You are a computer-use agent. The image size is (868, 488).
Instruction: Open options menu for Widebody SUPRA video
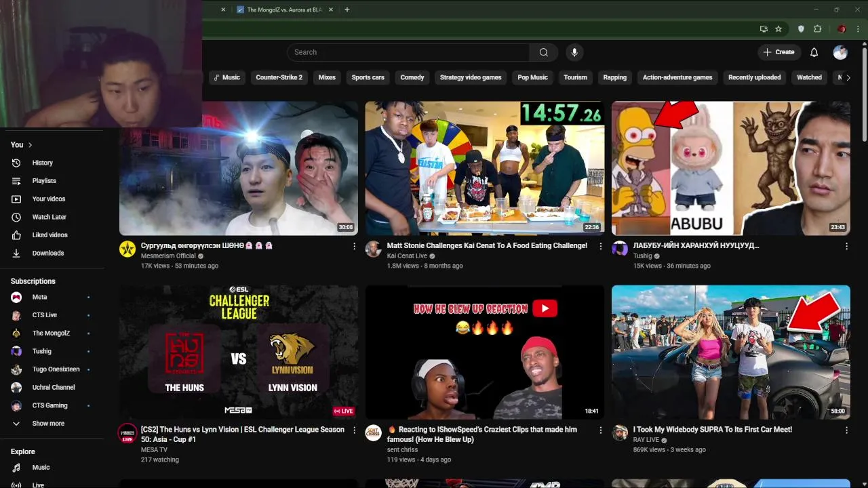(846, 430)
